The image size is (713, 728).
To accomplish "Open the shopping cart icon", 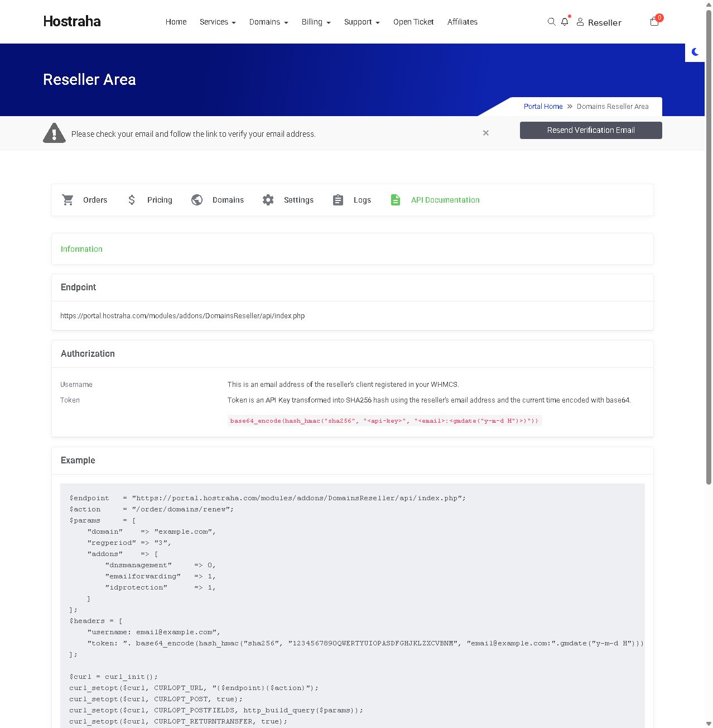I will click(654, 22).
